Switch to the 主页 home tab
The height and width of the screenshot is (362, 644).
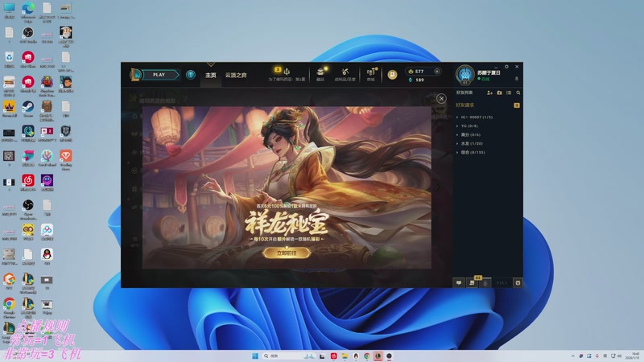click(x=211, y=75)
